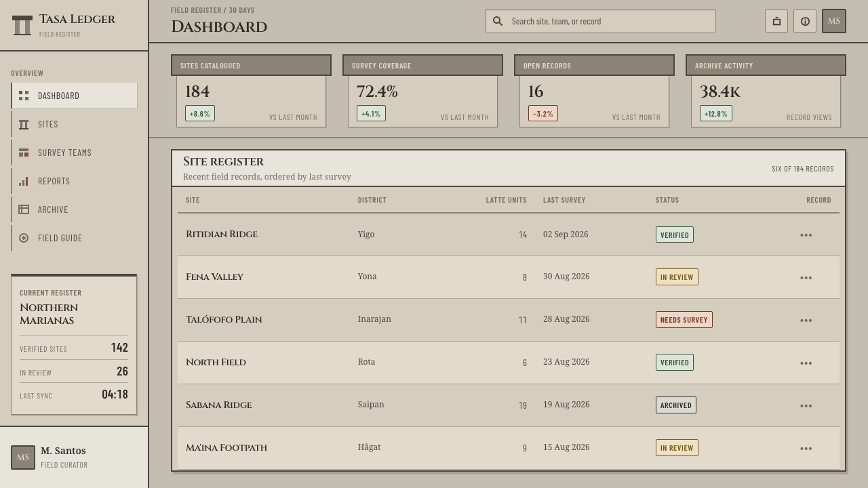868x488 pixels.
Task: Click the Dashboard grid icon in sidebar
Action: pyautogui.click(x=24, y=96)
